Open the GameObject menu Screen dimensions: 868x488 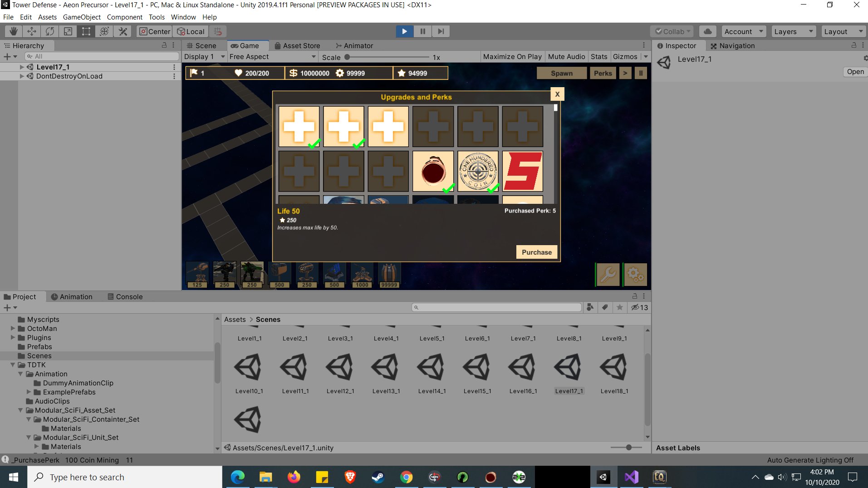click(x=82, y=17)
